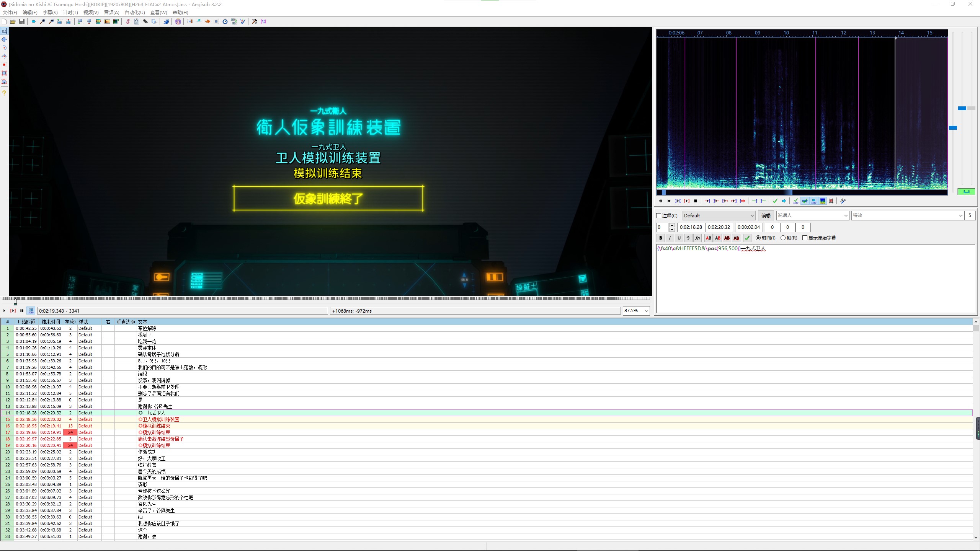Select the scale subtitles tool

[4, 65]
